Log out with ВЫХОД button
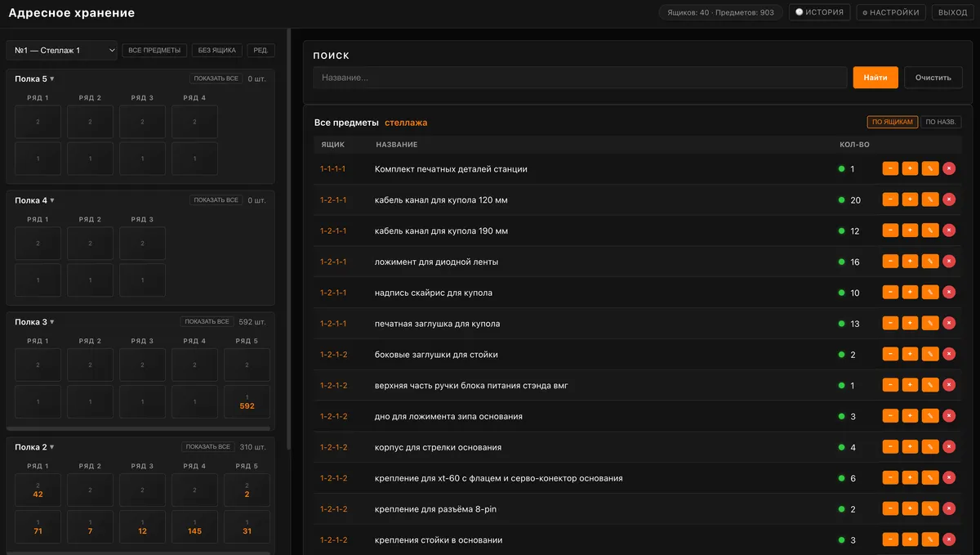980x555 pixels. pyautogui.click(x=953, y=12)
